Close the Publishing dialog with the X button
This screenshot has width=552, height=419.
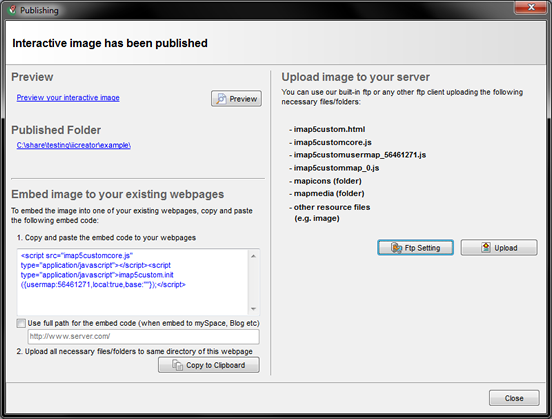pyautogui.click(x=531, y=7)
